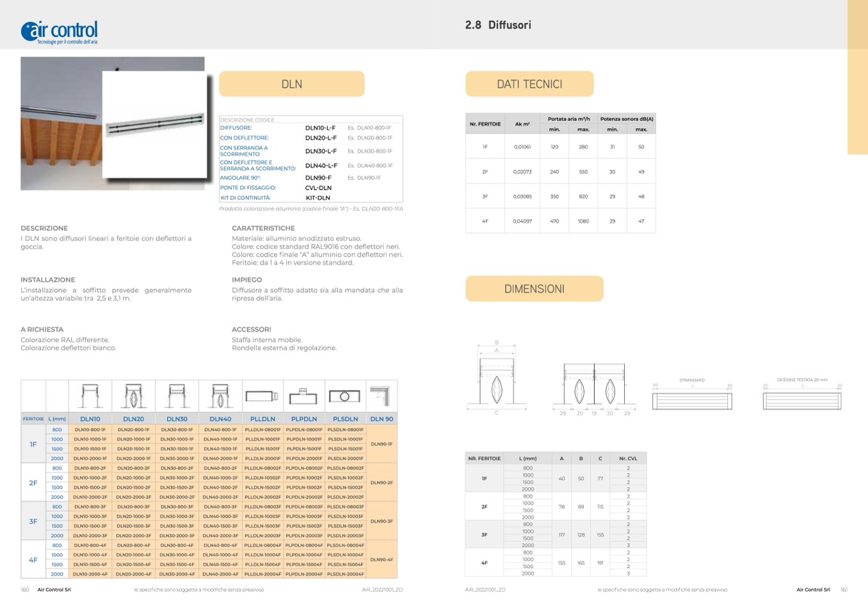The width and height of the screenshot is (868, 614).
Task: Click the PLPDLN plenum diagram icon
Action: pyautogui.click(x=303, y=397)
